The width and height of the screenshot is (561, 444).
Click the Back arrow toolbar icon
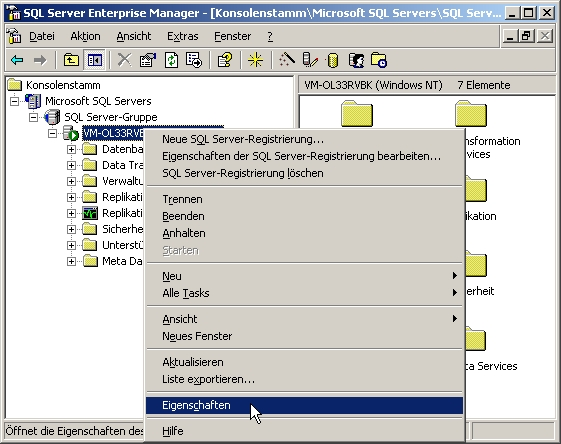(17, 60)
